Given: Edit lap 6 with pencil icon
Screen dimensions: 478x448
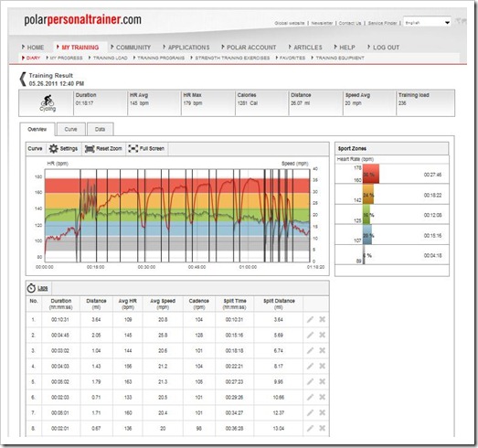Looking at the screenshot, I should click(x=310, y=397).
